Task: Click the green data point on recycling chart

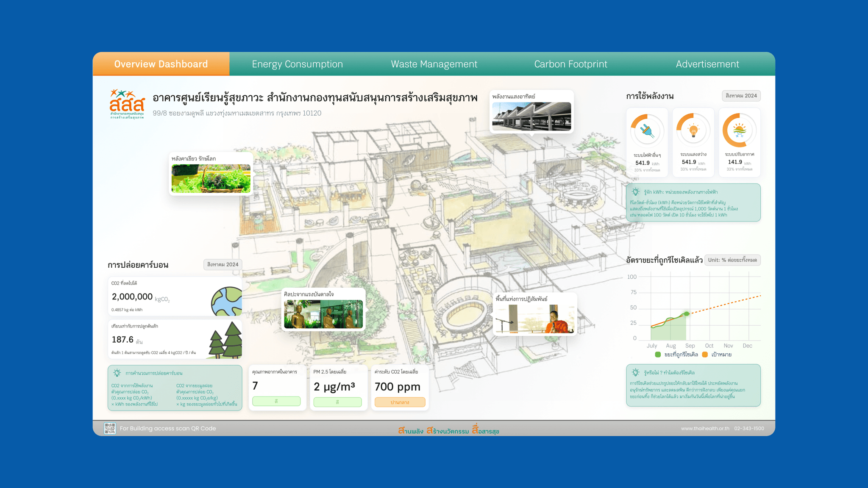Action: [687, 314]
